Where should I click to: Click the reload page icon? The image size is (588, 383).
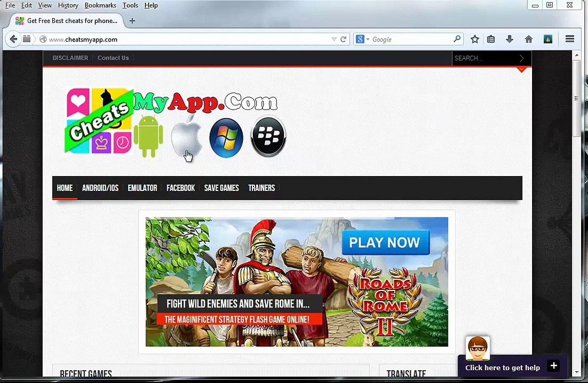pos(343,39)
